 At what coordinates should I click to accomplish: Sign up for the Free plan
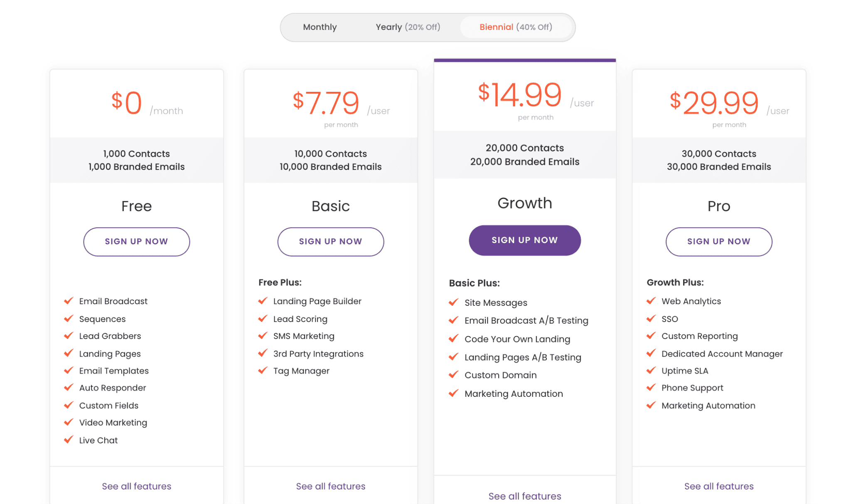point(136,241)
